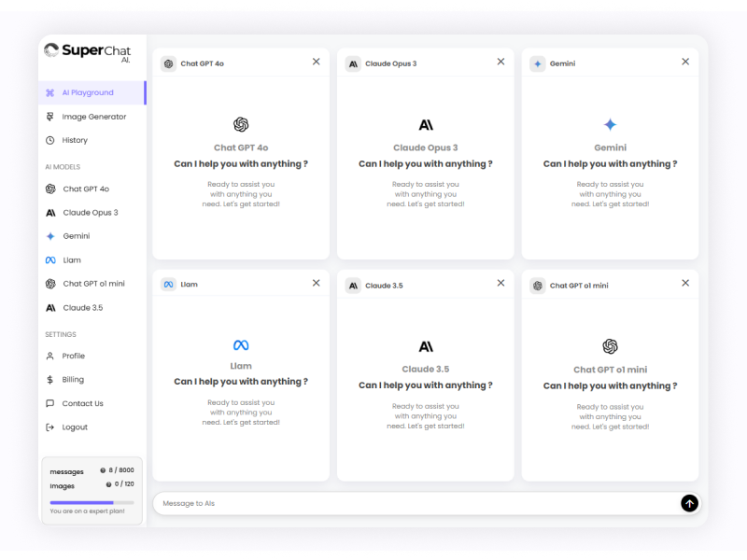The image size is (747, 560).
Task: Close the Llam panel
Action: pyautogui.click(x=317, y=283)
